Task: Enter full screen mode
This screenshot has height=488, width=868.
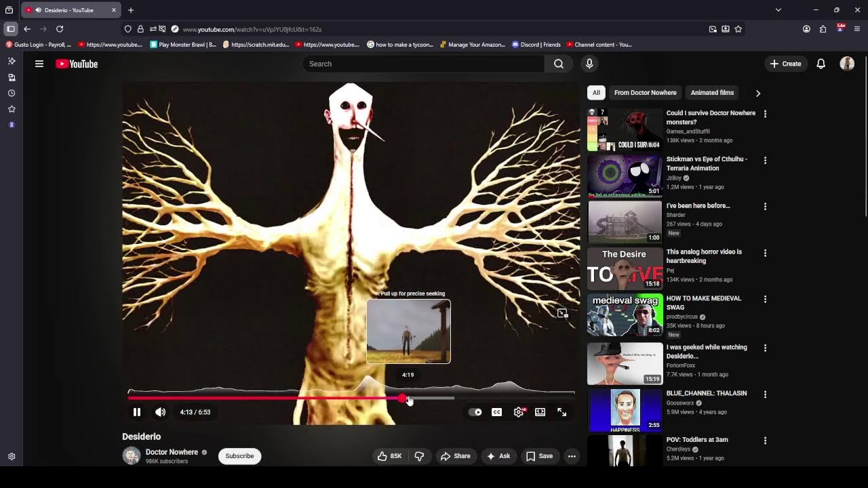Action: coord(562,412)
